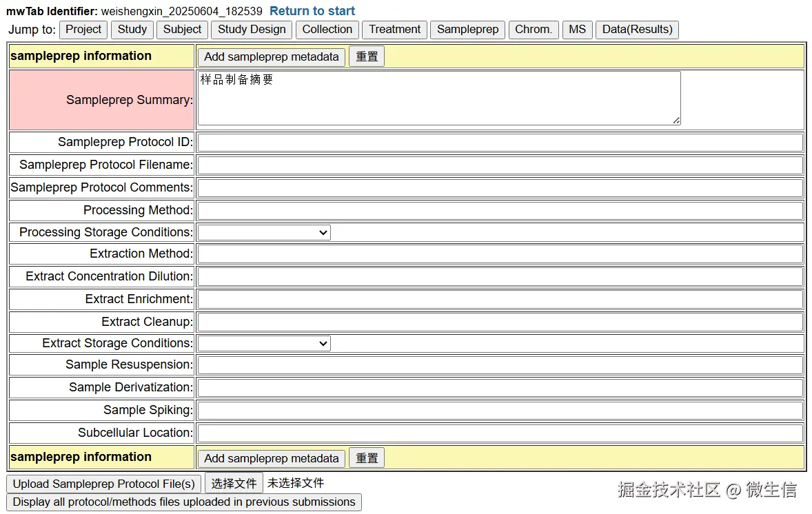Jump to the MS section

577,30
